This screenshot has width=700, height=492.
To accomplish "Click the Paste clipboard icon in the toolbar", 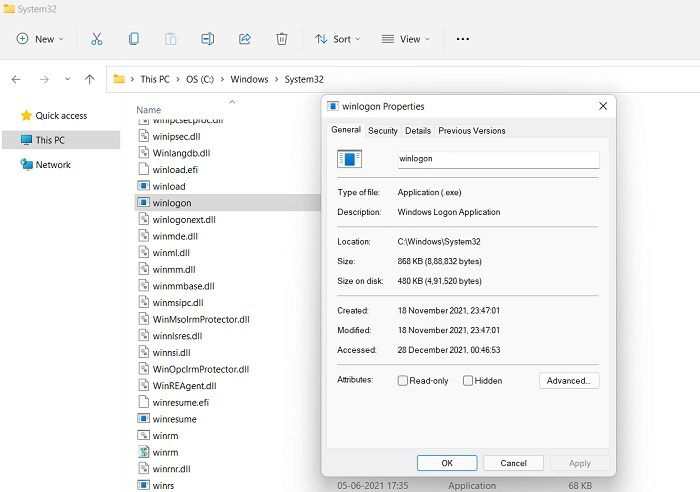I will tap(171, 39).
